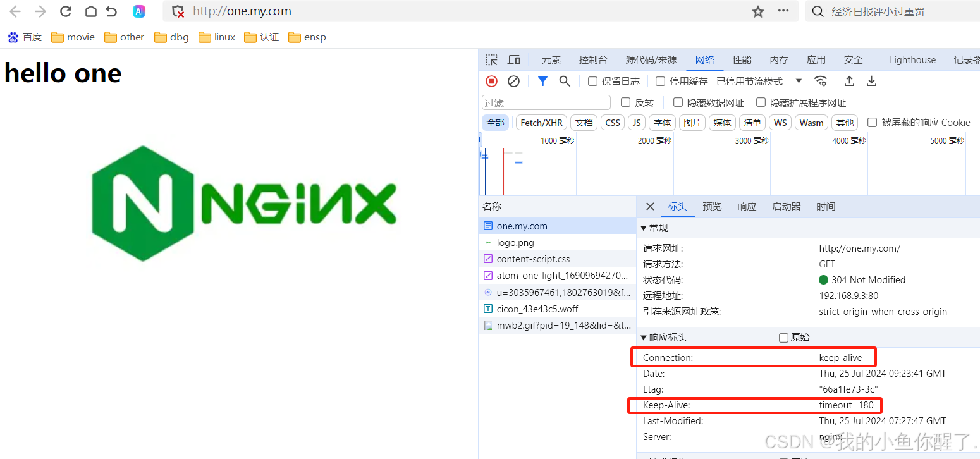Clear the network log icon
Screen dimensions: 980x459
(514, 81)
